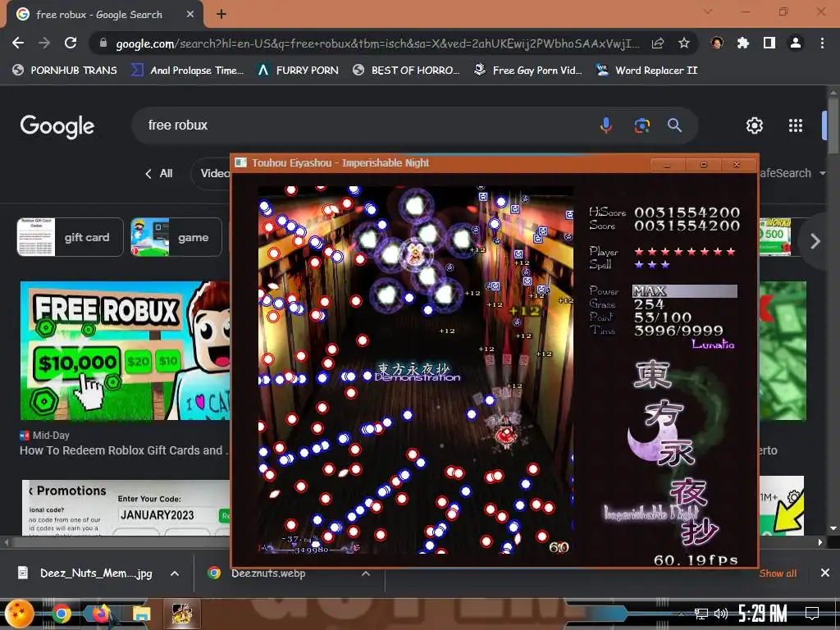Image resolution: width=840 pixels, height=630 pixels.
Task: Open the Start menu orb
Action: (x=20, y=614)
